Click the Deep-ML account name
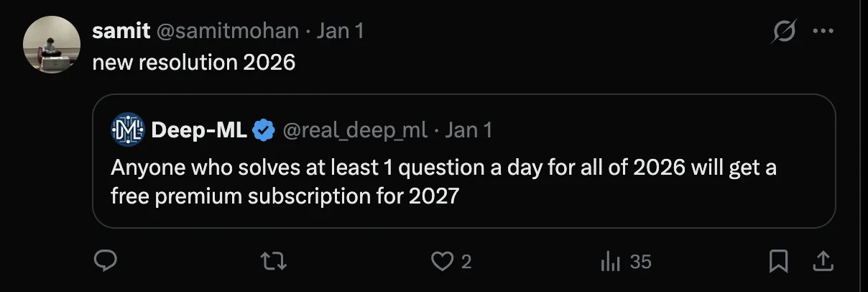Viewport: 868px width, 292px height. tap(199, 129)
